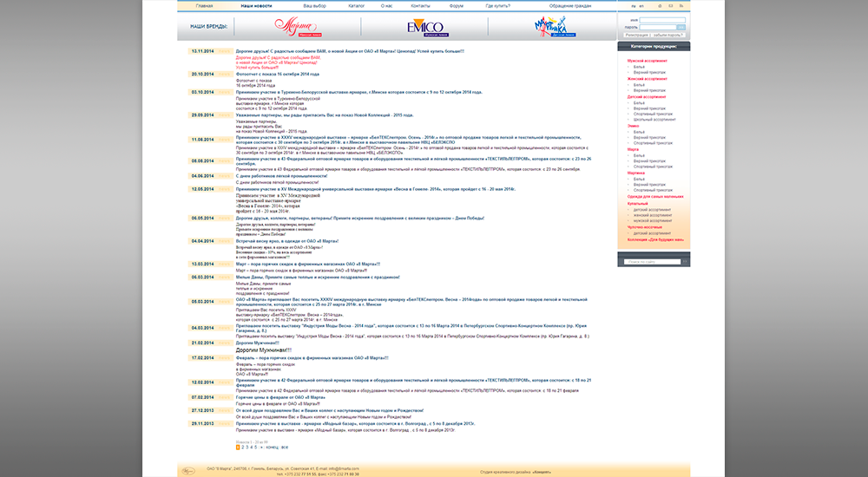
Task: Click the Мартинка brand logo
Action: click(553, 27)
